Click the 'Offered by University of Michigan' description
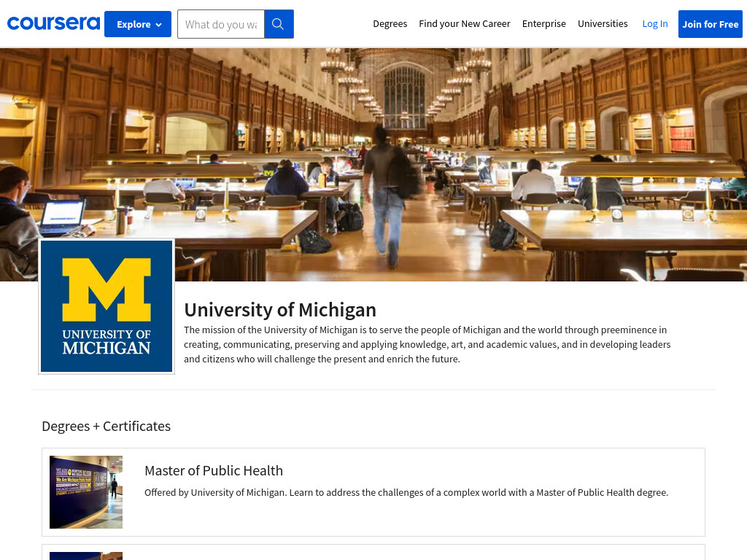 pos(406,492)
